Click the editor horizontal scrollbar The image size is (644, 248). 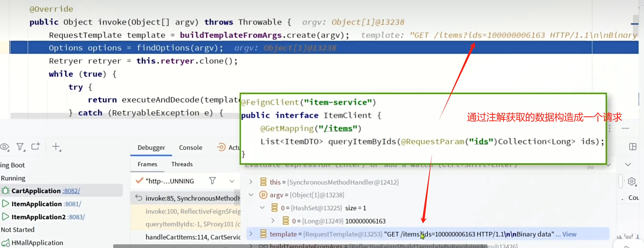125,116
